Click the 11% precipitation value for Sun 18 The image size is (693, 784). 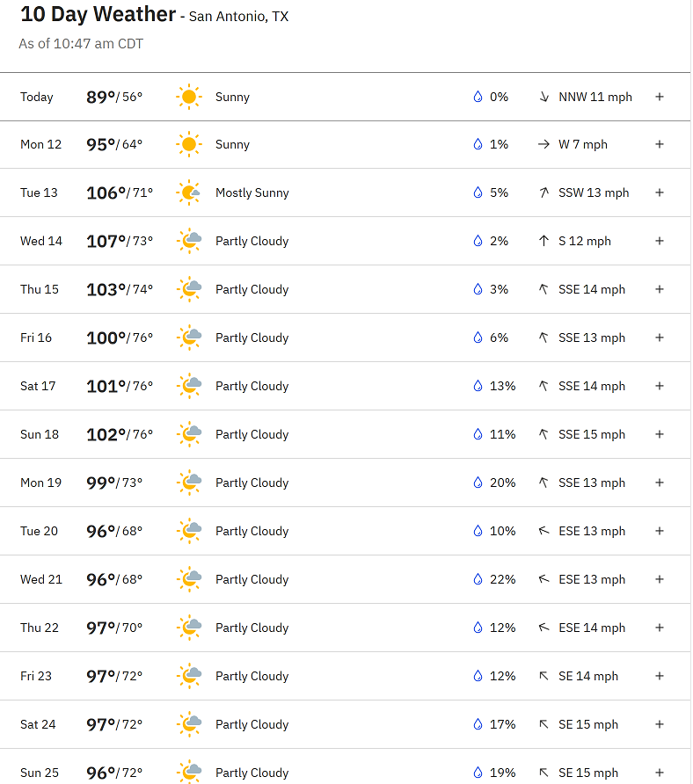click(502, 434)
